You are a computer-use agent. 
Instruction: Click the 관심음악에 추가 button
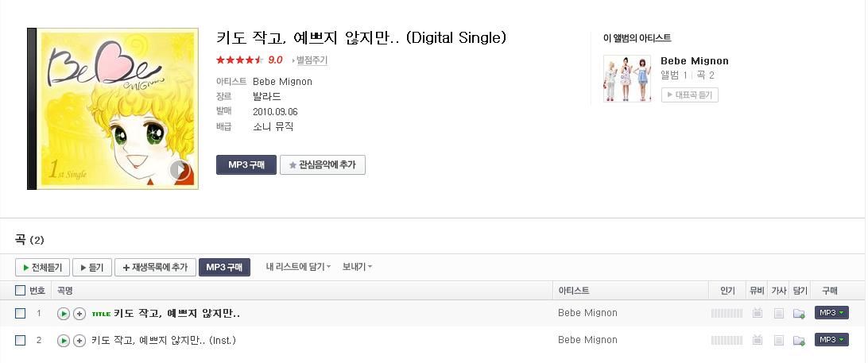323,165
